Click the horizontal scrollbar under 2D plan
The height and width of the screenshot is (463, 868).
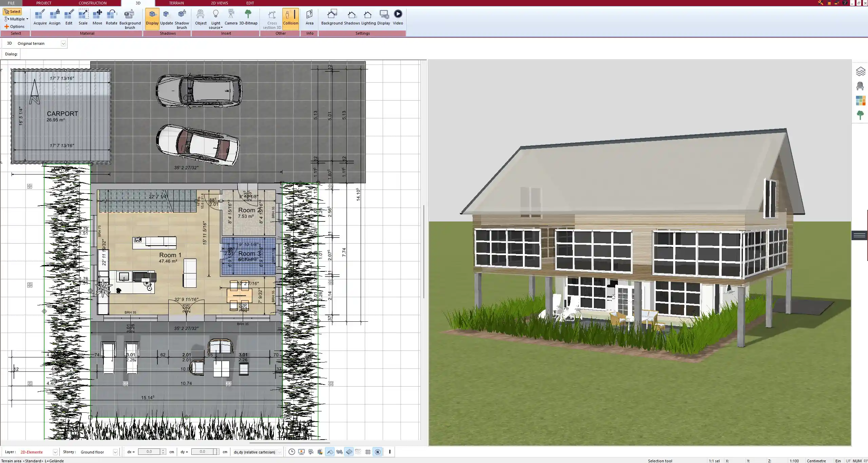pos(289,443)
